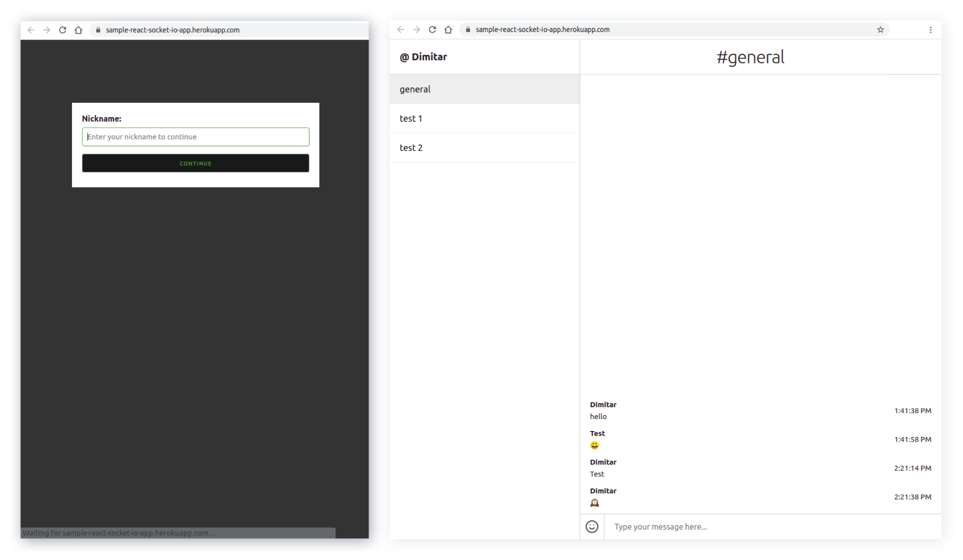
Task: Click the 2:21:38 PM timestamp
Action: point(912,497)
